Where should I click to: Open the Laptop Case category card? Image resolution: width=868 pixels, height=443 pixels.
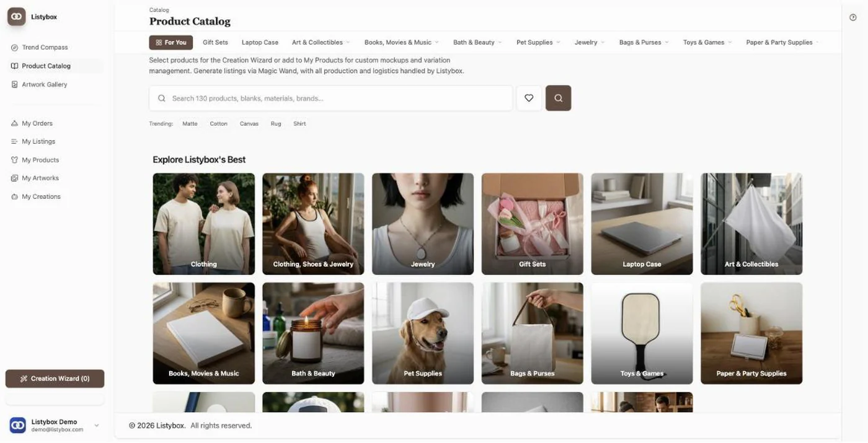tap(642, 224)
